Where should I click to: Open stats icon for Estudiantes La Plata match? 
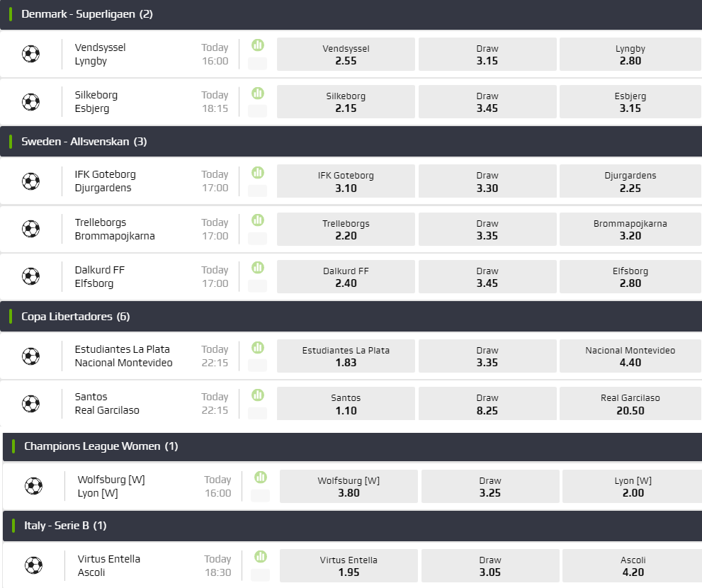click(x=258, y=347)
